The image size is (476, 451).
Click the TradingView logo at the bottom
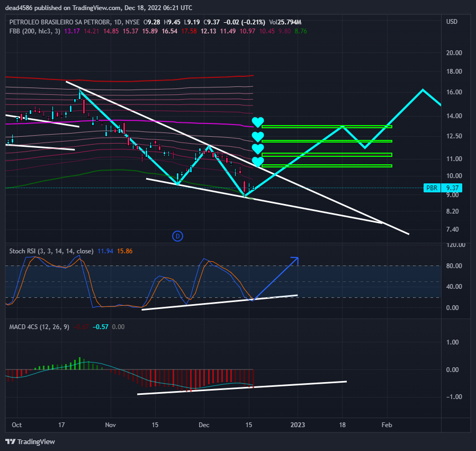pyautogui.click(x=30, y=441)
